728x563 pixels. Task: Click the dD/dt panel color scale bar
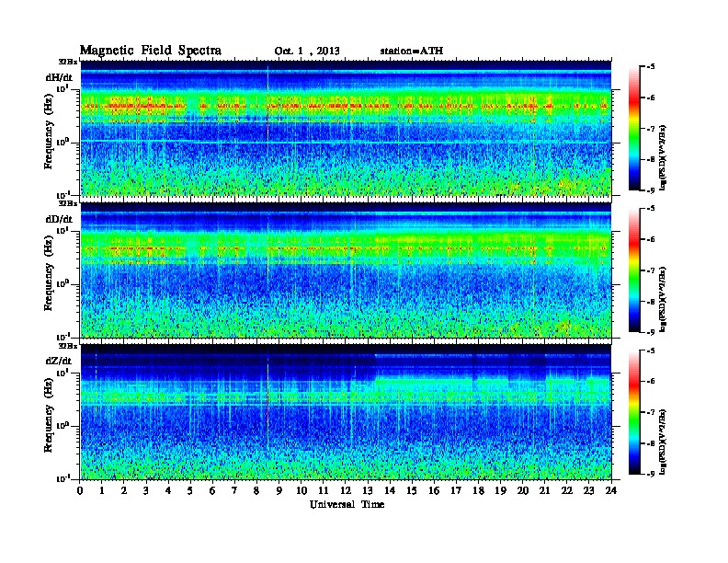click(634, 270)
